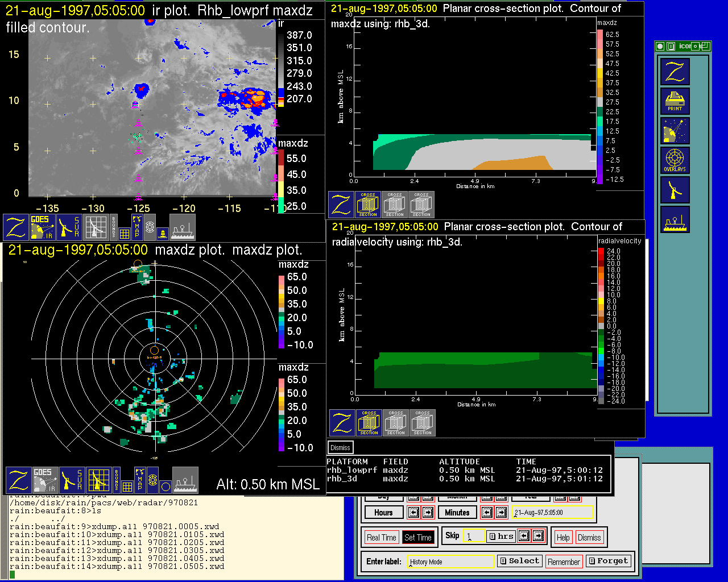Step Minutes forward with the right arrow
Viewport: 728px width, 582px height.
[x=501, y=513]
